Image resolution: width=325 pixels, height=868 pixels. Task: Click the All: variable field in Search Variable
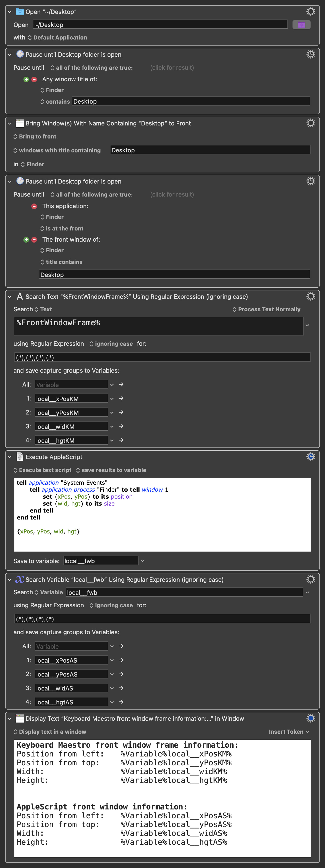[71, 646]
